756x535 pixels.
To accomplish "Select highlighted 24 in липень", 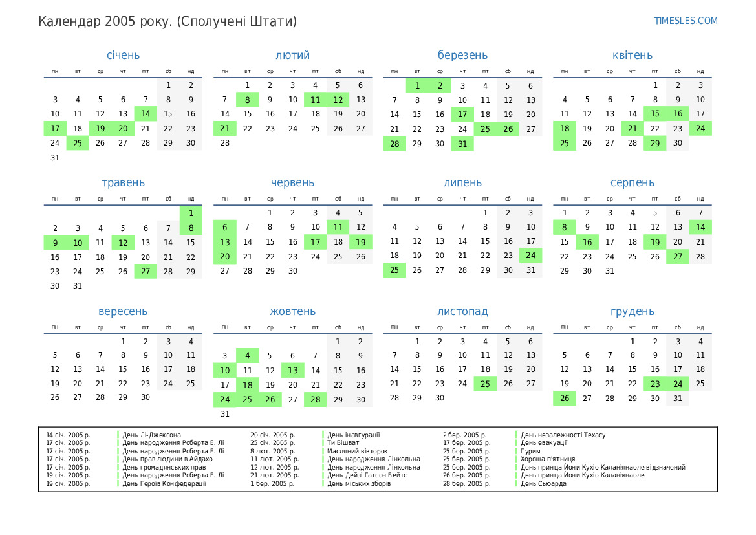I will (x=531, y=256).
